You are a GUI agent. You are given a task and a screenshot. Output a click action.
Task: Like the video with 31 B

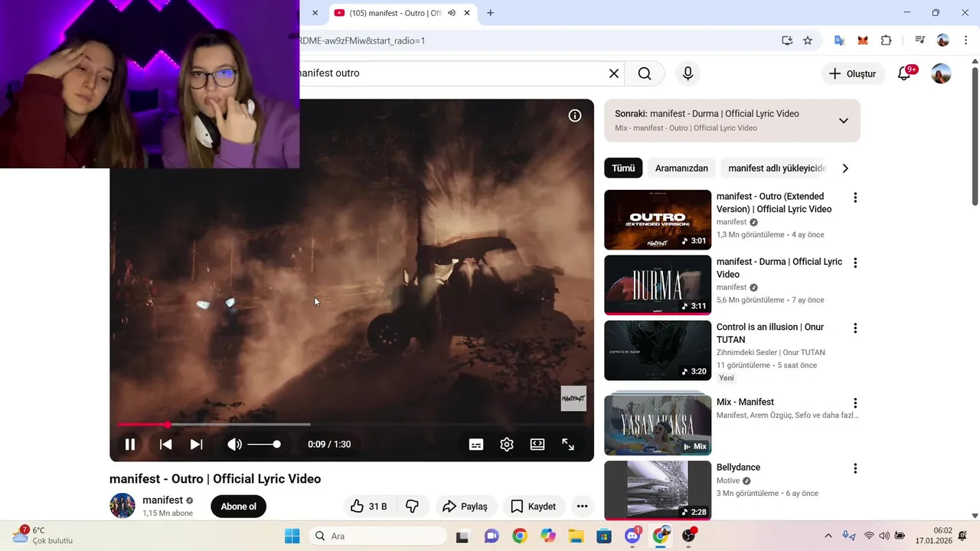pyautogui.click(x=368, y=507)
